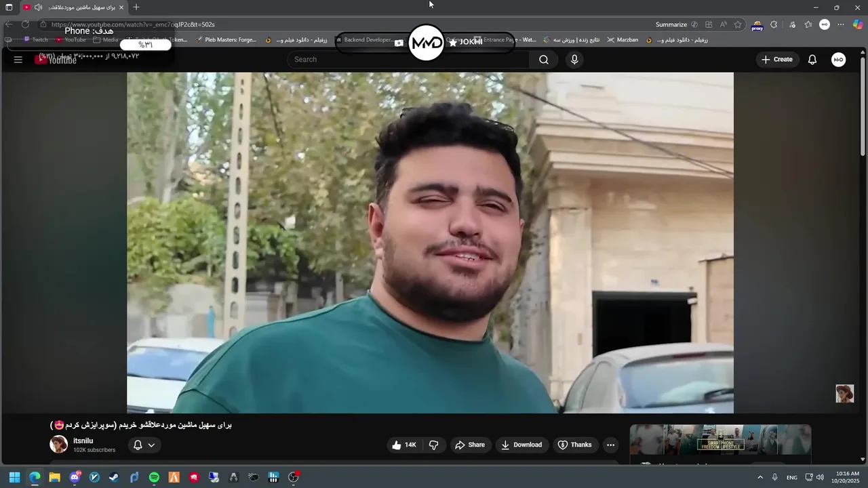Screen dimensions: 868x488
Task: Open a new browser tab
Action: (136, 7)
